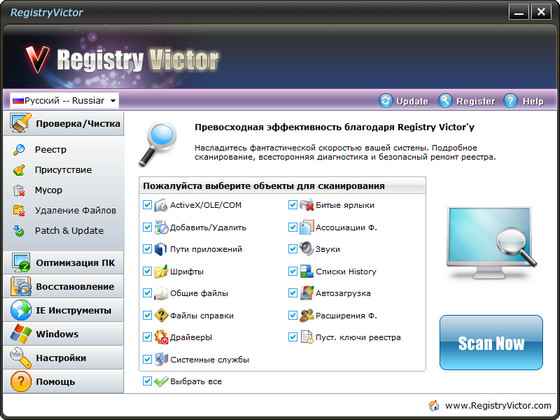Toggle the Выбрать все checkbox
Image resolution: width=560 pixels, height=420 pixels.
[x=147, y=381]
